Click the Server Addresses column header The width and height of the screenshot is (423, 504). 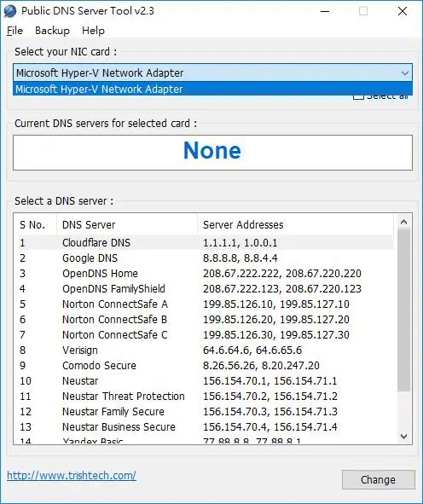pyautogui.click(x=295, y=224)
